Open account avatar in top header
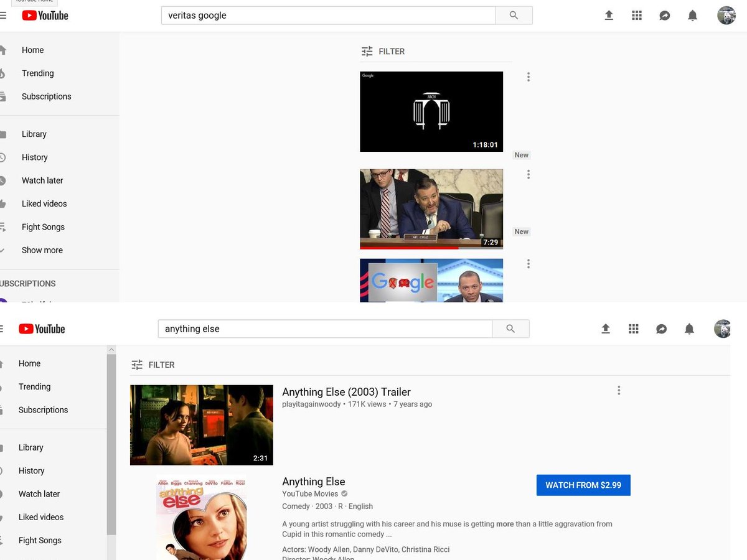The image size is (747, 560). coord(726,16)
